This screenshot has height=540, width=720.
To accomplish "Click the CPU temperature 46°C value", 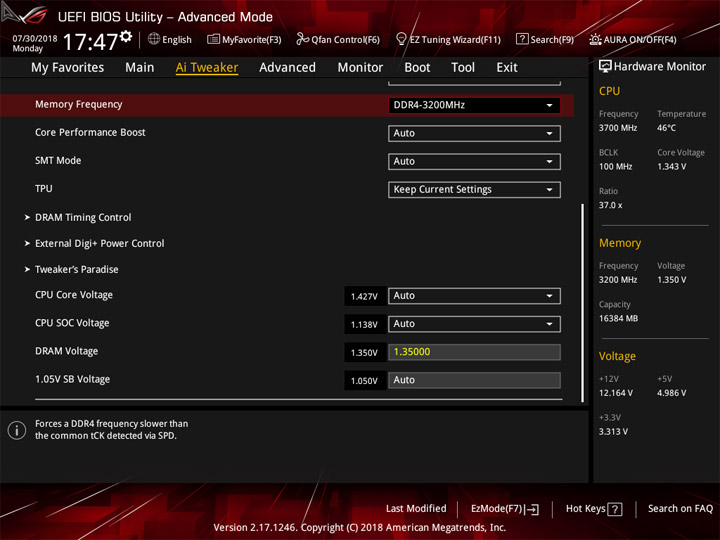I will (x=666, y=128).
